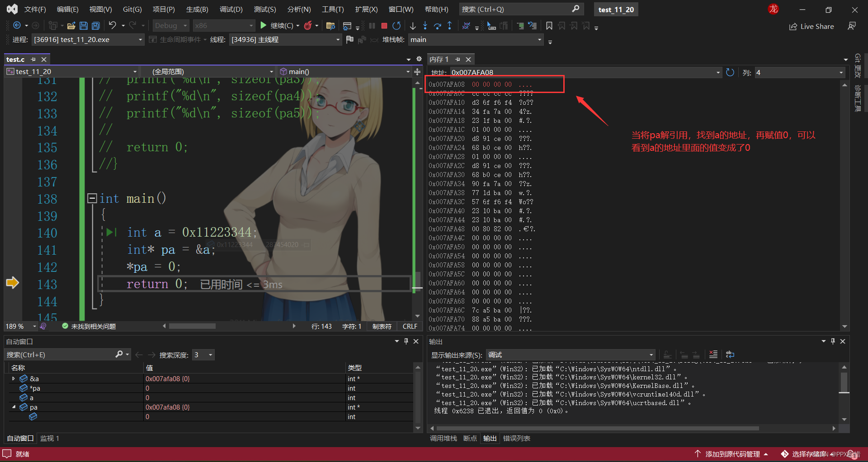Open the Debug configuration dropdown
This screenshot has height=462, width=868.
[170, 26]
